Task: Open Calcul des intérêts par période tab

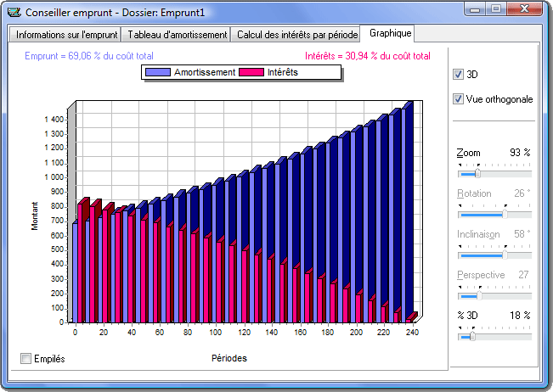Action: tap(296, 35)
